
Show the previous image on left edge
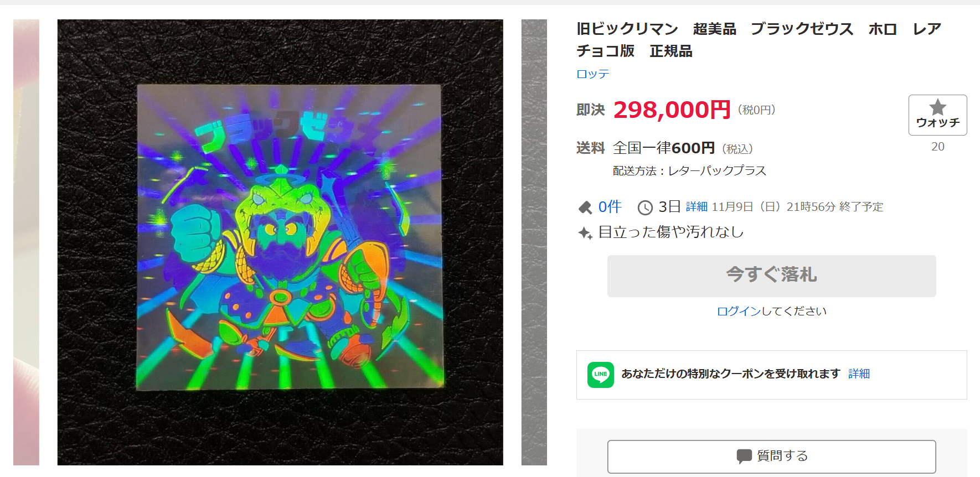coord(26,242)
